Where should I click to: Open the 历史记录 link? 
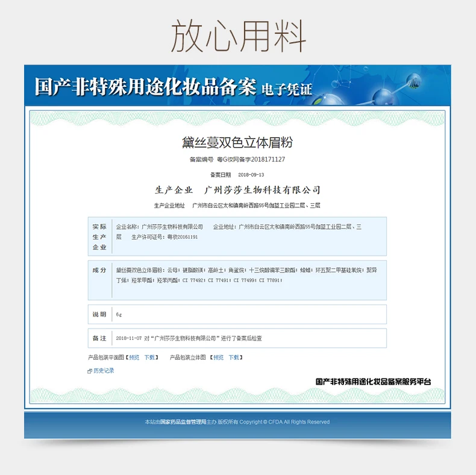click(x=104, y=371)
